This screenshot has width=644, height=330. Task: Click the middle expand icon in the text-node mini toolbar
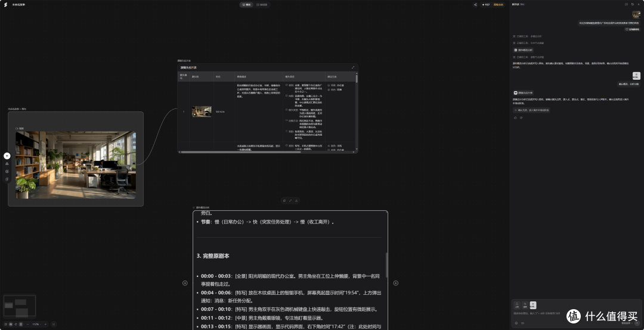tap(290, 201)
